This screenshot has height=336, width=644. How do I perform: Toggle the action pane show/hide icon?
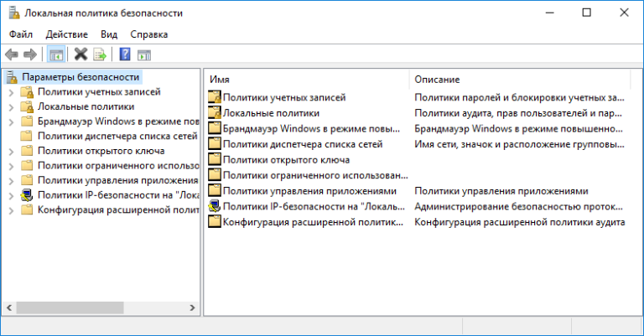pos(143,55)
